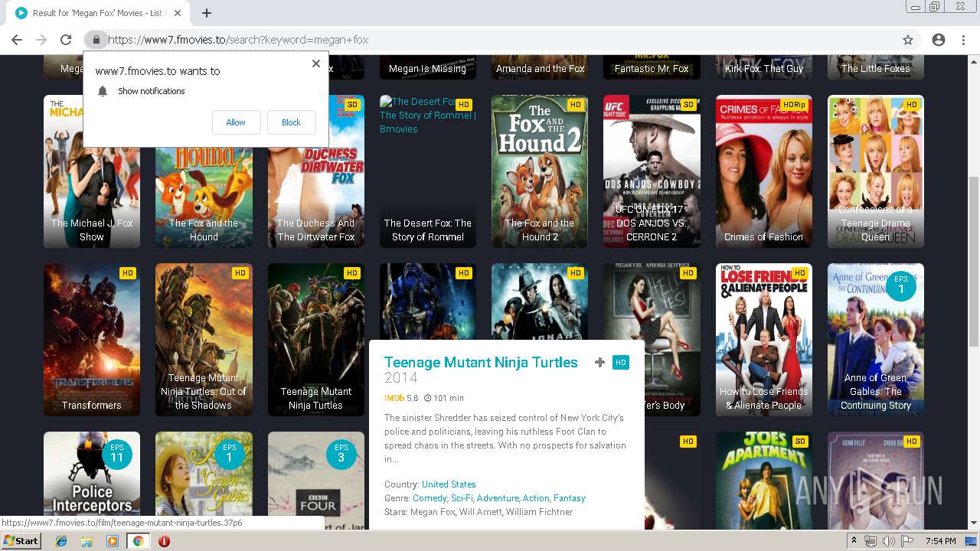Click the 7:54 PM clock
Screen dimensions: 980x551
click(941, 540)
